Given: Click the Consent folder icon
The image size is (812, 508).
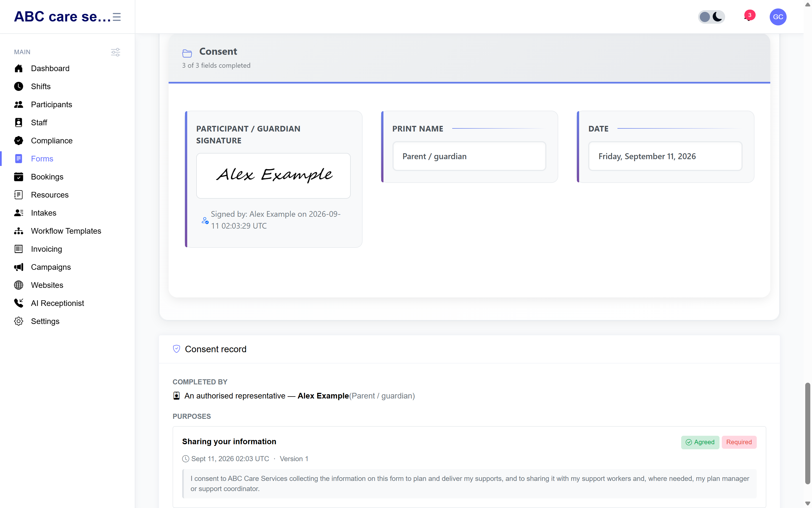Looking at the screenshot, I should tap(187, 53).
